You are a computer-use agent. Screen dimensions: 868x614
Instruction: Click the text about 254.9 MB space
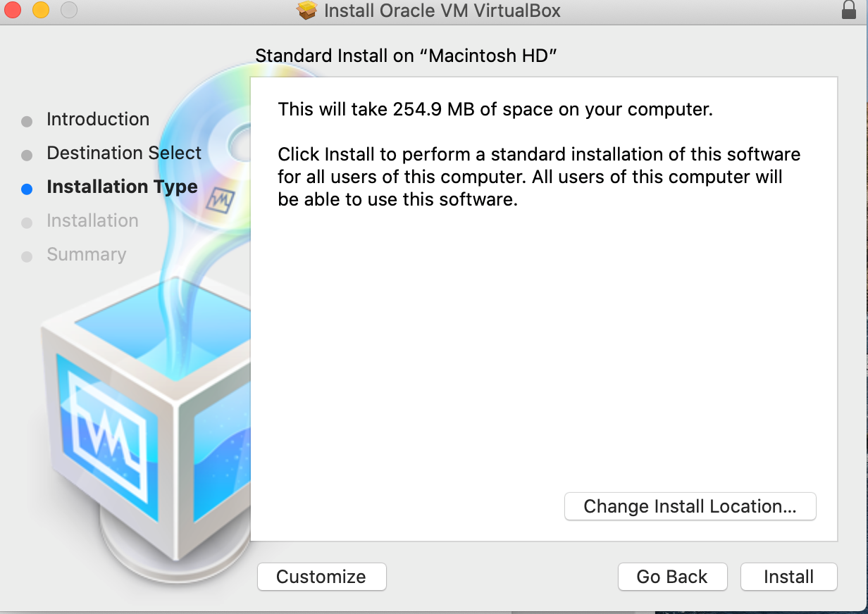[x=496, y=109]
